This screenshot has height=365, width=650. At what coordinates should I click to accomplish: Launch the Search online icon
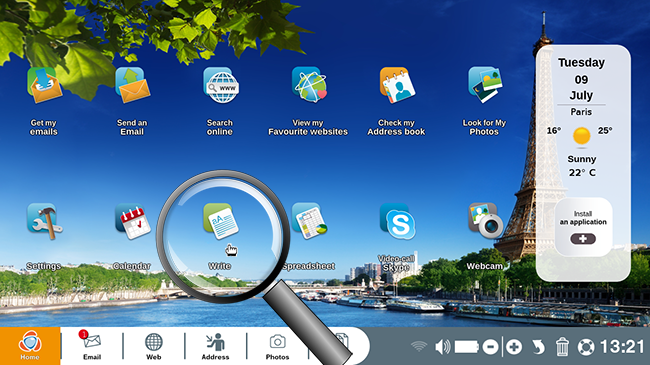pyautogui.click(x=221, y=85)
